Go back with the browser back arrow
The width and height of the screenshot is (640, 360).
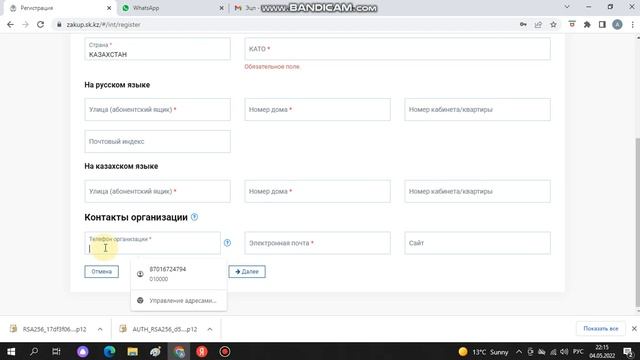(x=10, y=24)
